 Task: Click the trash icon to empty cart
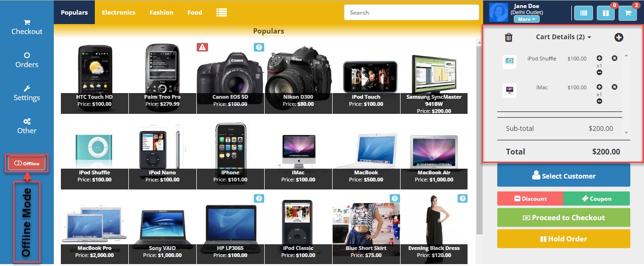pyautogui.click(x=509, y=37)
